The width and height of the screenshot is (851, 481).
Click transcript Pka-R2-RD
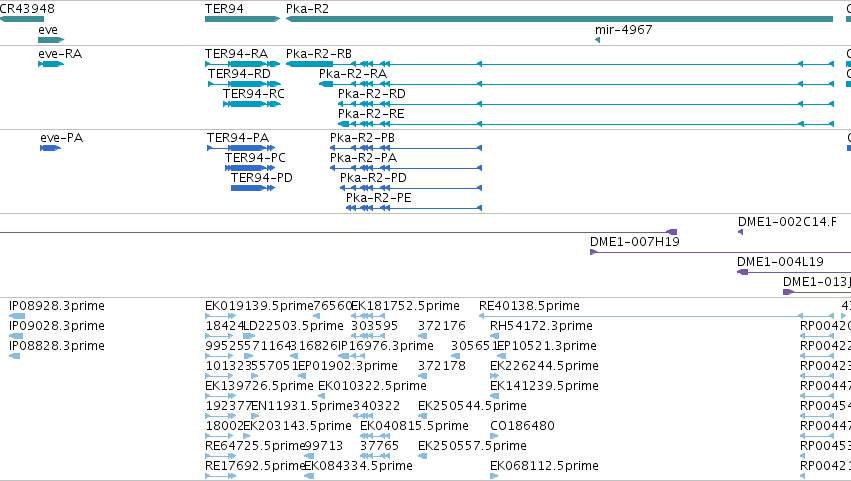click(x=372, y=94)
